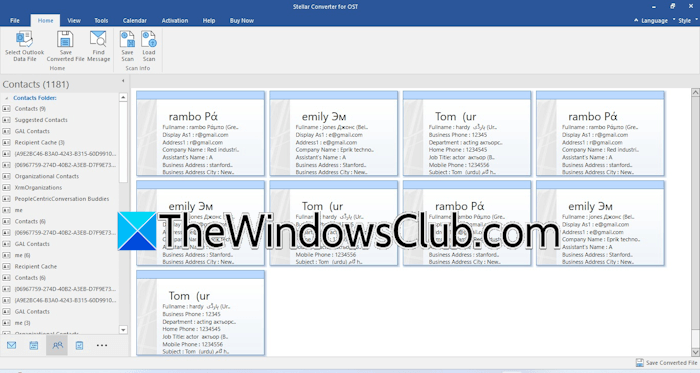Select the me (3) folder
This screenshot has height=373, width=700.
click(x=22, y=323)
